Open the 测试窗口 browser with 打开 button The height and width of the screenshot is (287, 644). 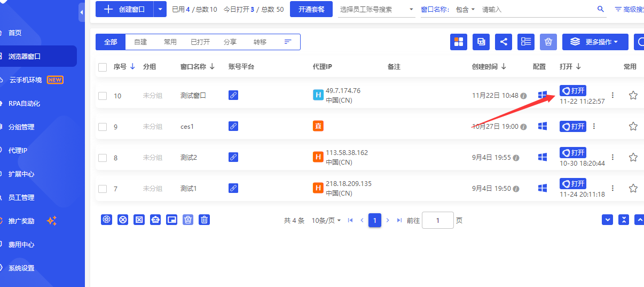tap(573, 91)
